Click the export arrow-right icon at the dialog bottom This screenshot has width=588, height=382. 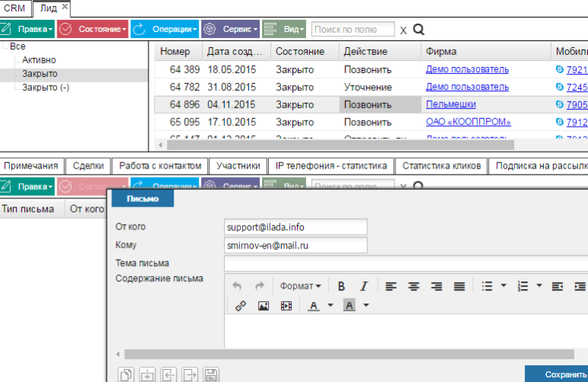tap(190, 374)
